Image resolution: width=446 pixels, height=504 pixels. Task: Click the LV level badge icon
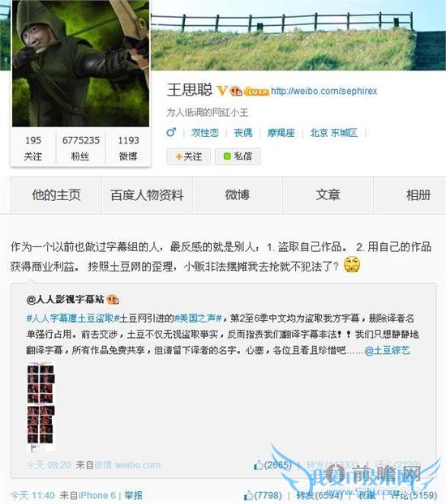click(256, 92)
